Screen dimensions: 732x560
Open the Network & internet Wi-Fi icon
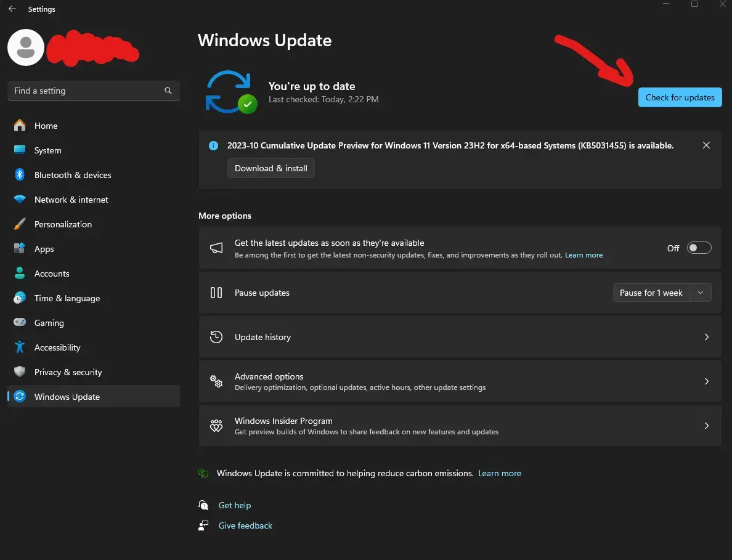point(20,200)
